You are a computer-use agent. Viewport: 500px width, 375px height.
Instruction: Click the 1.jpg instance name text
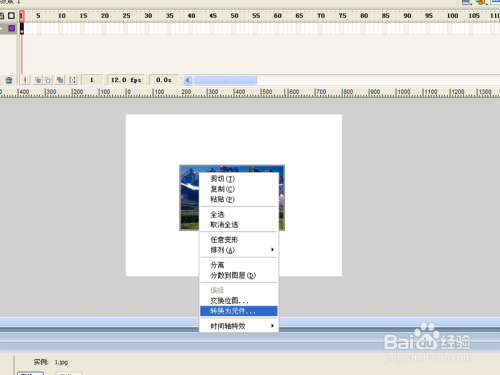click(x=61, y=362)
